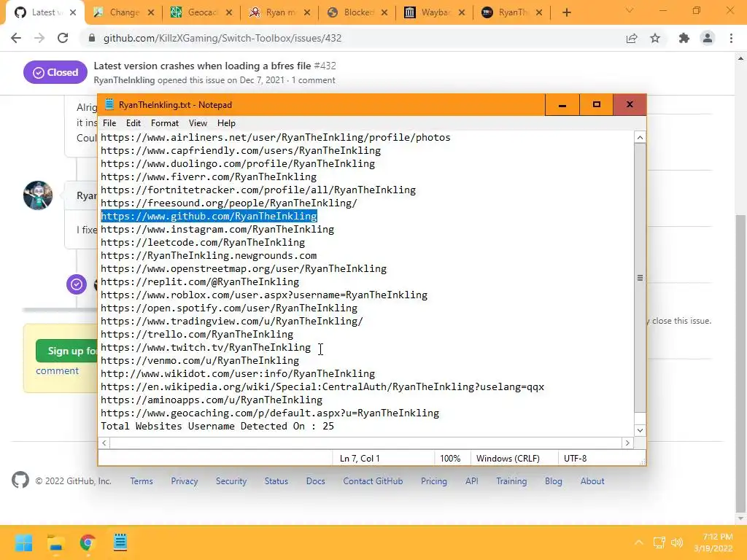The width and height of the screenshot is (747, 560).
Task: Click the purple closed-event check icon
Action: (76, 285)
